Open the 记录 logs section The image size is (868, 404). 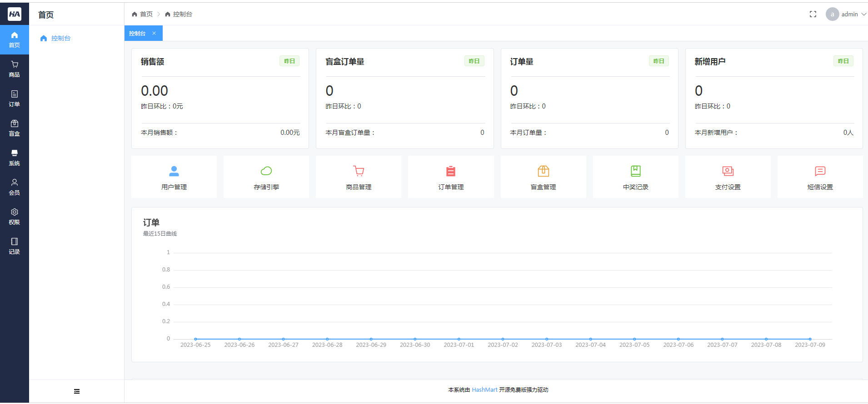point(14,246)
